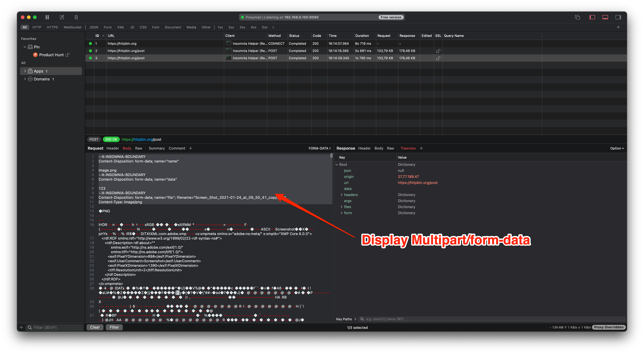Expand the Apps tree item
The width and height of the screenshot is (644, 354).
coord(25,71)
